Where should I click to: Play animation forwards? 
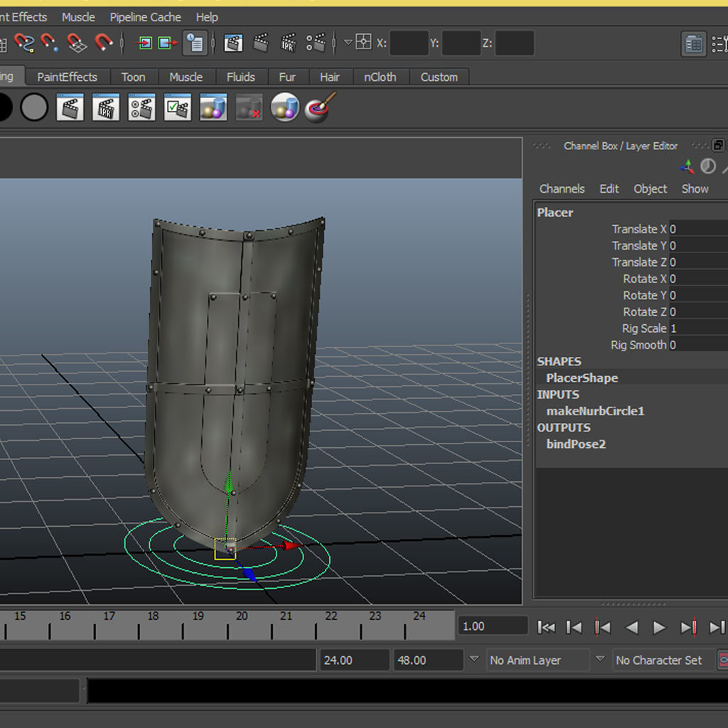click(659, 627)
